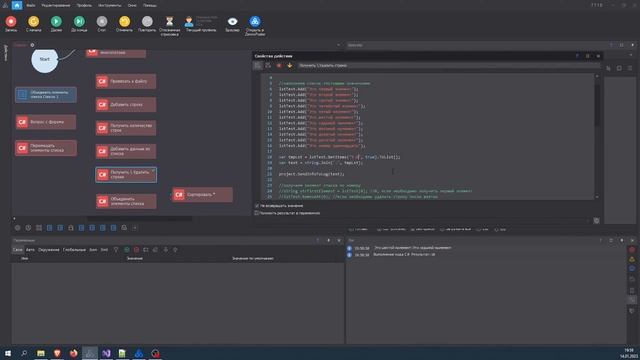Open Firefox from the taskbar
Image resolution: width=640 pixels, height=360 pixels.
pos(73,353)
